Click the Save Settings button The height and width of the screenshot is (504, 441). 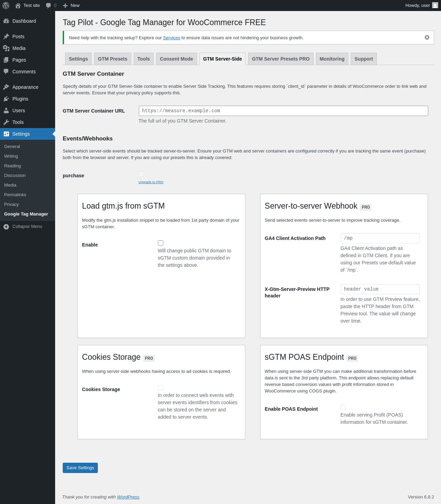coord(80,468)
